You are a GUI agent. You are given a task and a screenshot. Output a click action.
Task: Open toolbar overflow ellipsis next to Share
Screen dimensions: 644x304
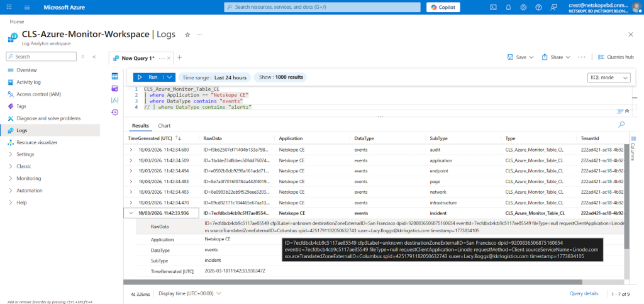pyautogui.click(x=582, y=57)
